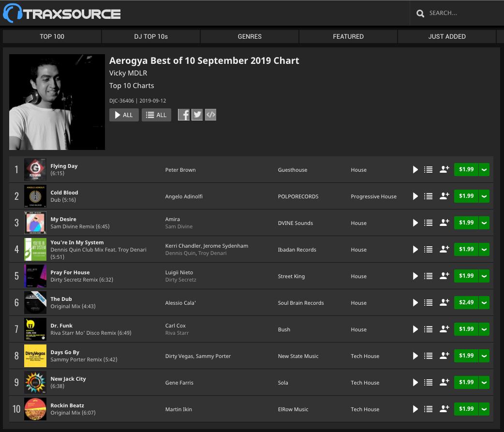Share chart on Twitter
The height and width of the screenshot is (432, 504).
(197, 115)
